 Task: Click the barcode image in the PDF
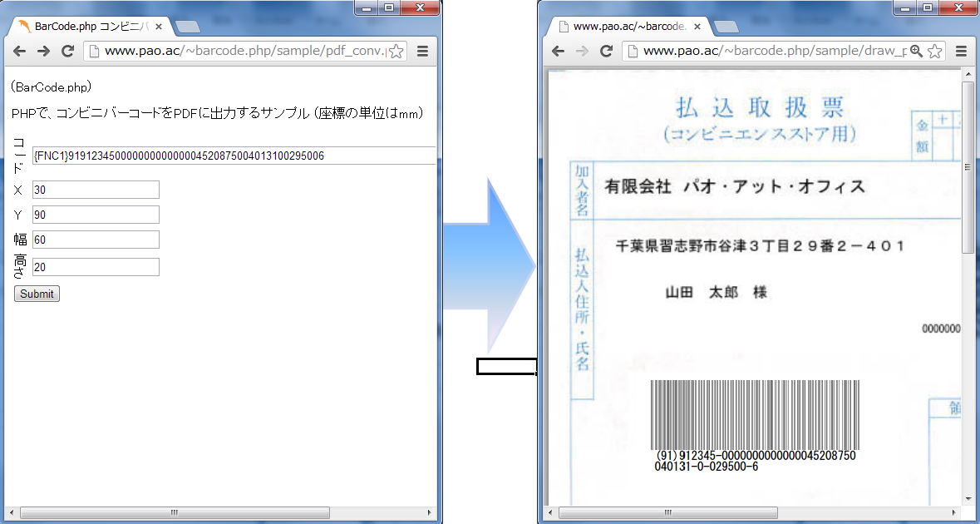(755, 414)
